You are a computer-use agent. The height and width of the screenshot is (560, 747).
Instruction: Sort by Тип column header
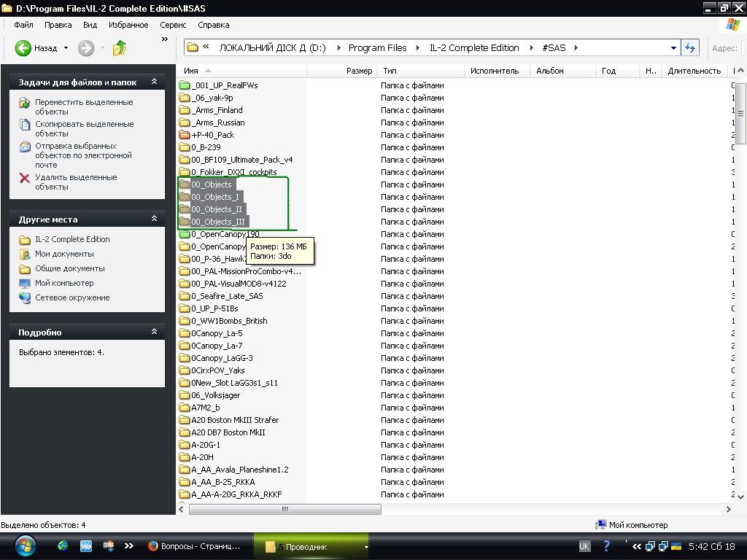coord(421,71)
